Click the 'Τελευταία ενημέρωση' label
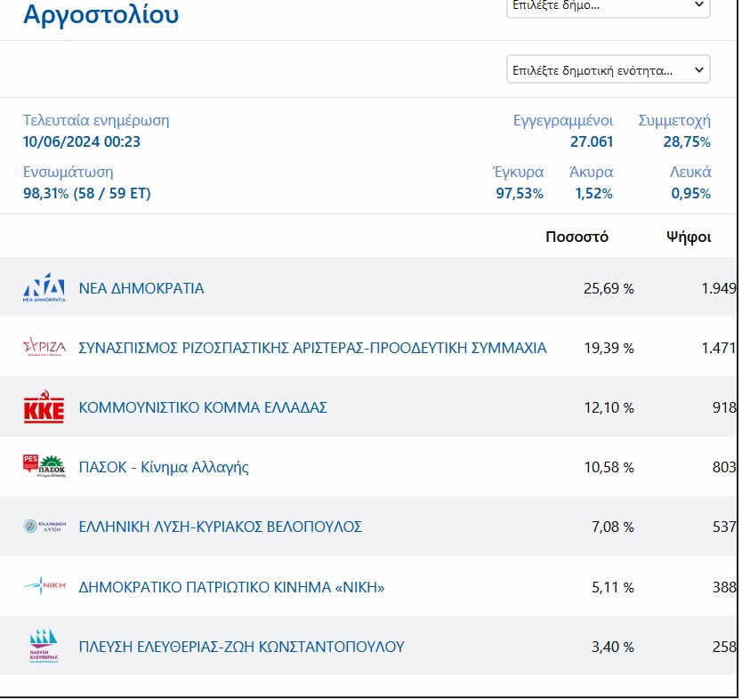 [96, 121]
